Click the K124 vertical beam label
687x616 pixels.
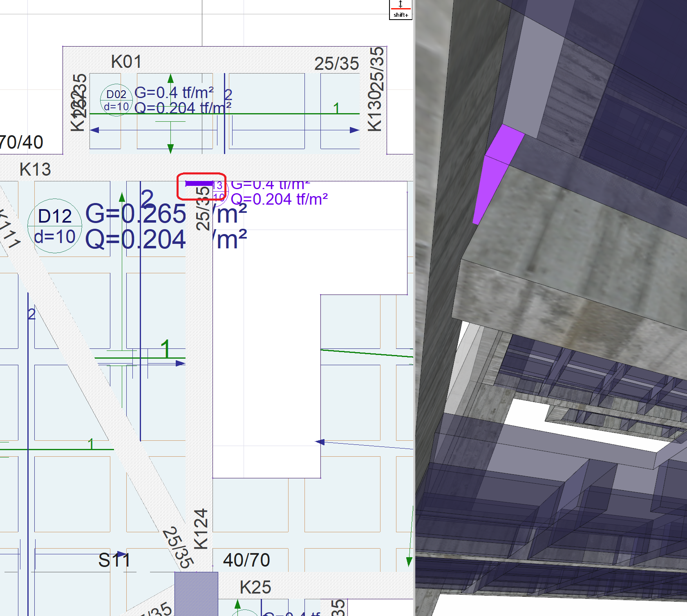pyautogui.click(x=201, y=529)
